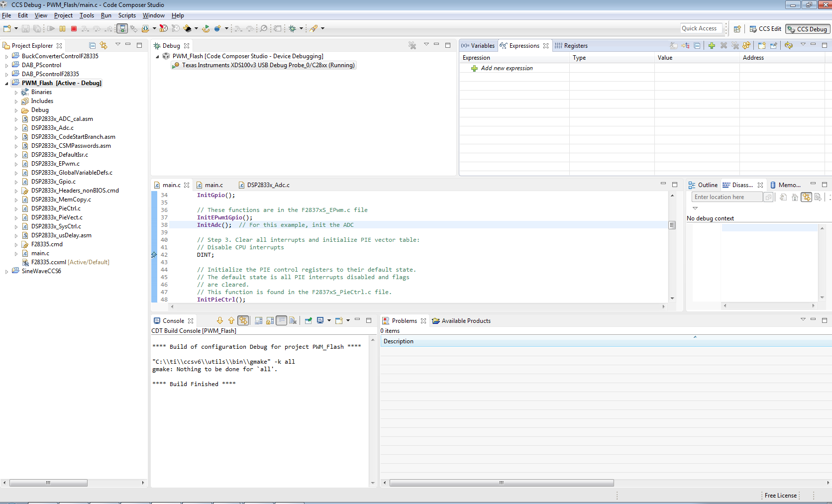Expand the SineWaveCCS6 project
This screenshot has width=832, height=504.
click(6, 271)
